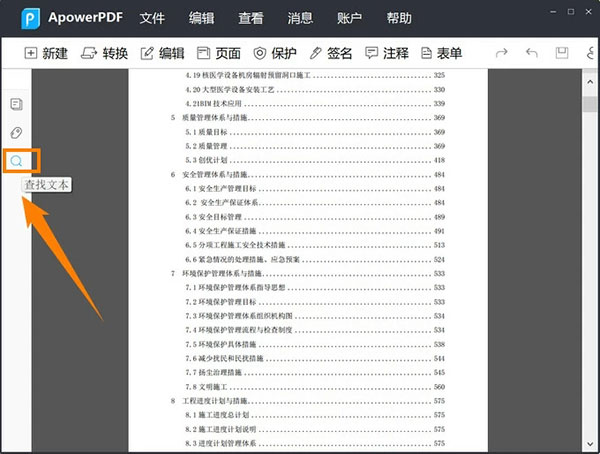Click the entry 5.1 质量目标
The width and height of the screenshot is (600, 454).
(315, 132)
